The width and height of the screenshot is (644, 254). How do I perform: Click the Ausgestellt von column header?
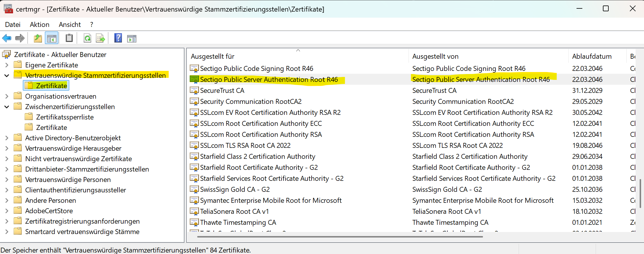435,56
